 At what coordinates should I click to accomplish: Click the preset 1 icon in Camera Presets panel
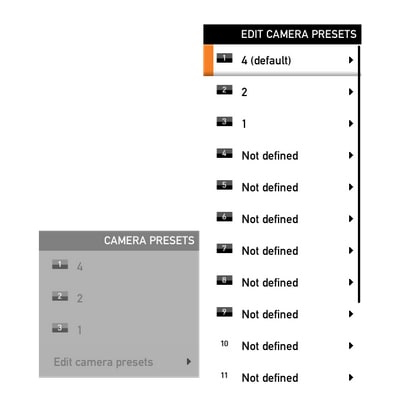pyautogui.click(x=60, y=265)
